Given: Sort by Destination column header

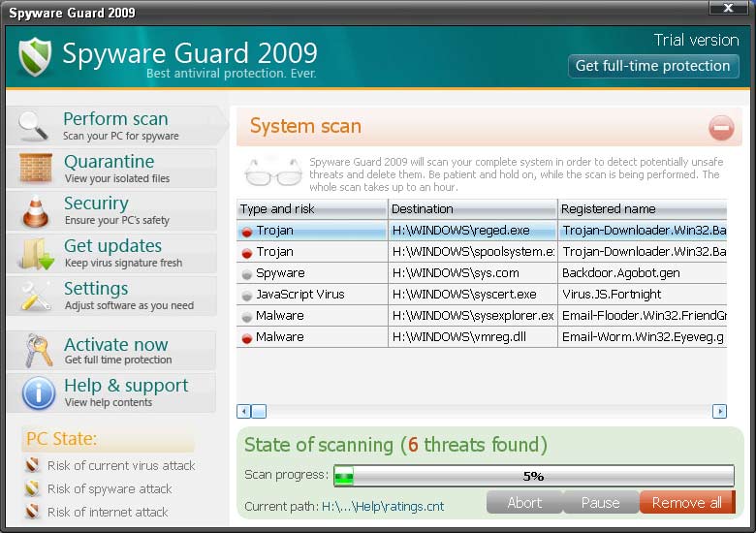Looking at the screenshot, I should [x=473, y=208].
